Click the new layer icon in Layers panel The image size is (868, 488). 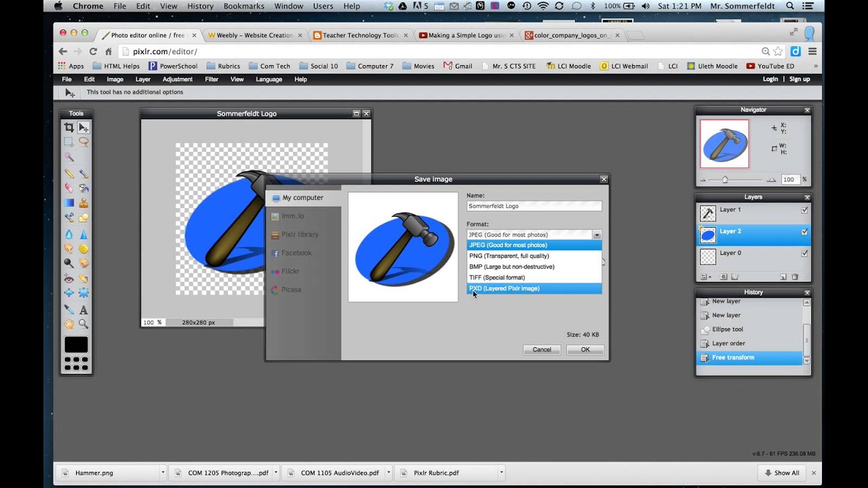(783, 277)
